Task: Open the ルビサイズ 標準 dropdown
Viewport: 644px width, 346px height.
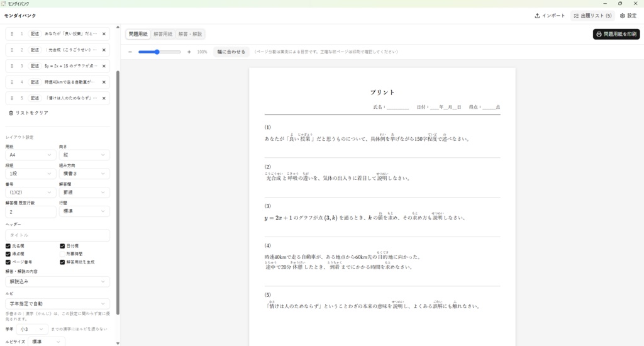Action: pyautogui.click(x=47, y=342)
